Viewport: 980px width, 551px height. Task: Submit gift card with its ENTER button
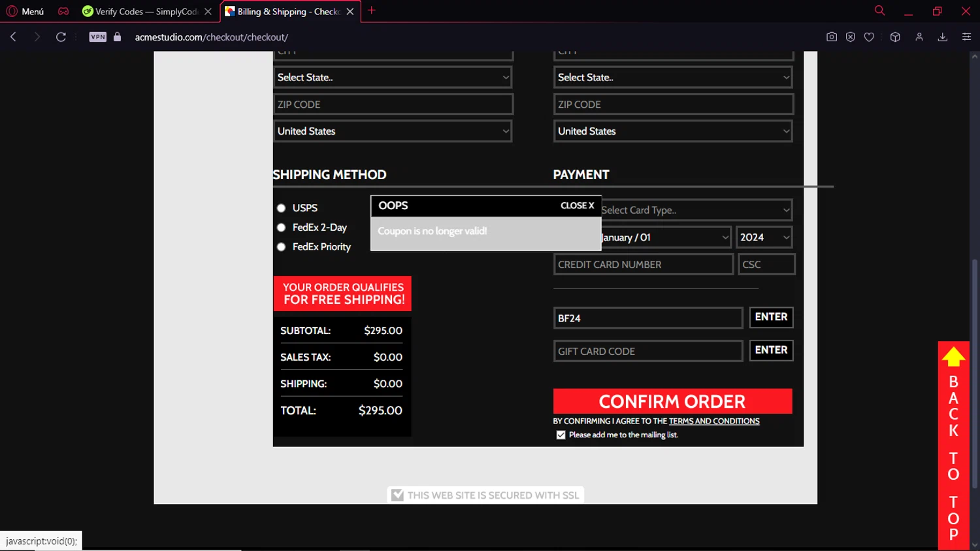[771, 350]
